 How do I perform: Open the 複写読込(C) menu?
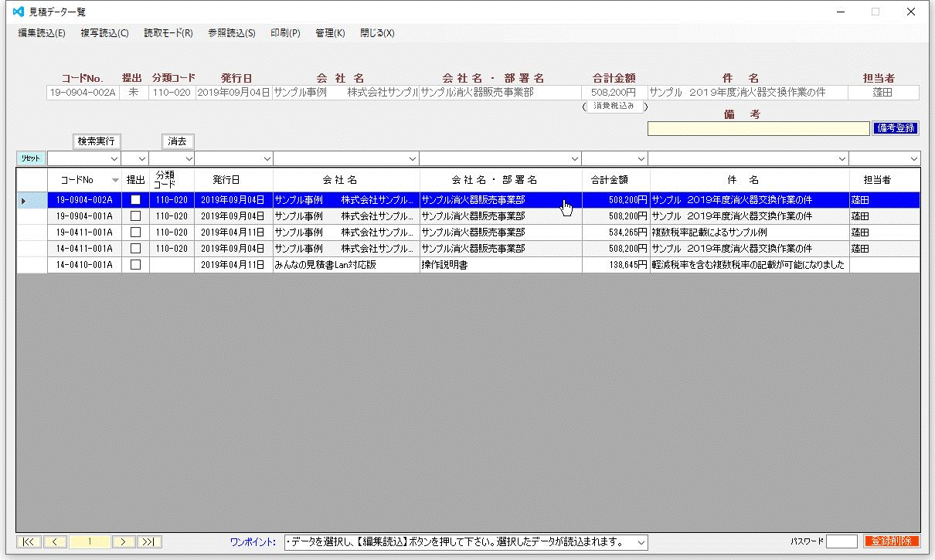pos(105,33)
